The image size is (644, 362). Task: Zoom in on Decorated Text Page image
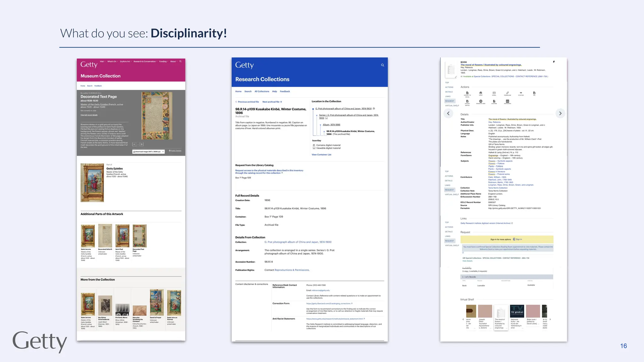[x=134, y=144]
